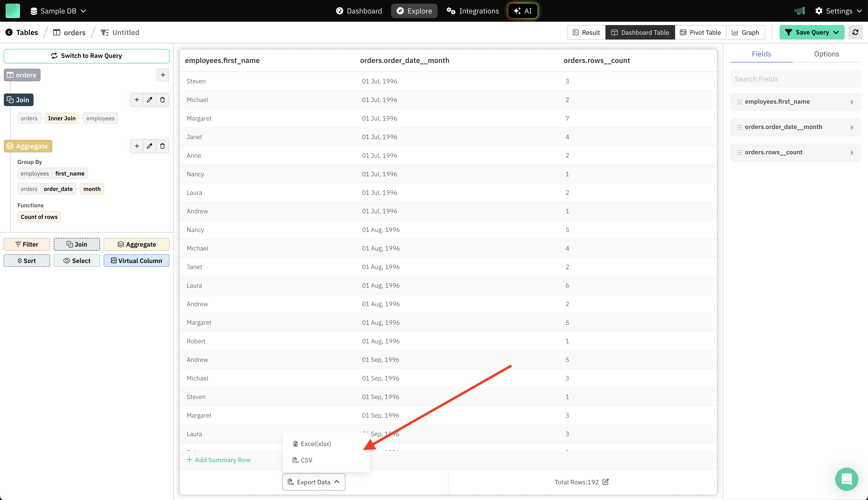Viewport: 868px width, 500px height.
Task: Add a new item to the Aggregate step
Action: click(x=137, y=146)
